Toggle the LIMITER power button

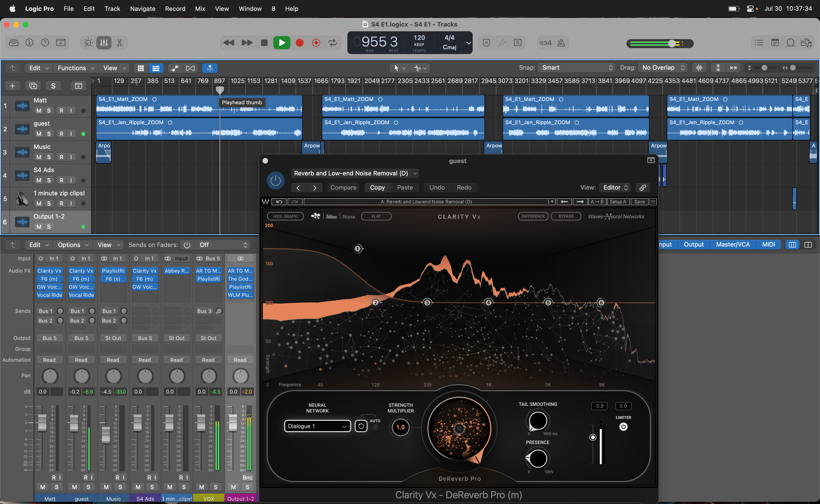[x=623, y=427]
